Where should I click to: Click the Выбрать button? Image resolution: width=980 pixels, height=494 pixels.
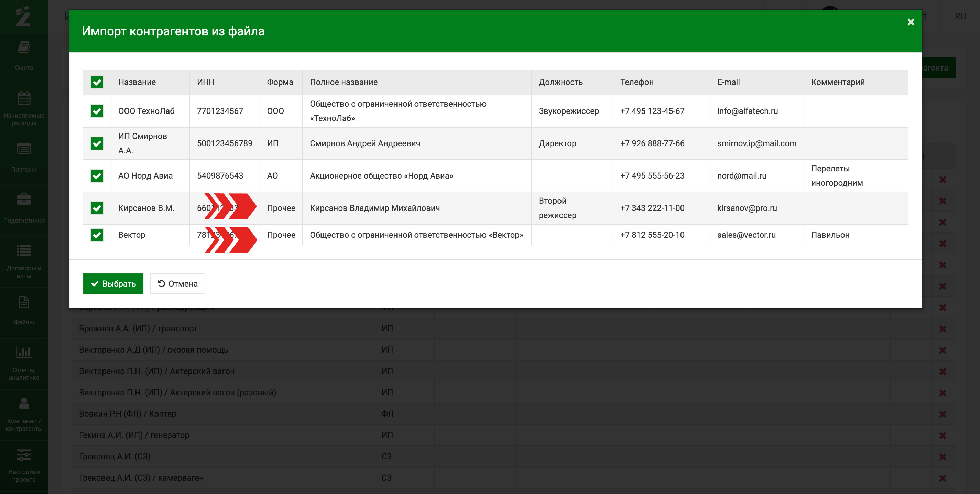113,284
